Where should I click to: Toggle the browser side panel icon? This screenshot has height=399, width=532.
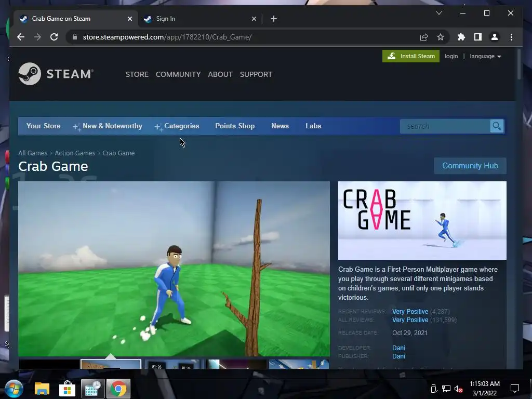click(478, 37)
